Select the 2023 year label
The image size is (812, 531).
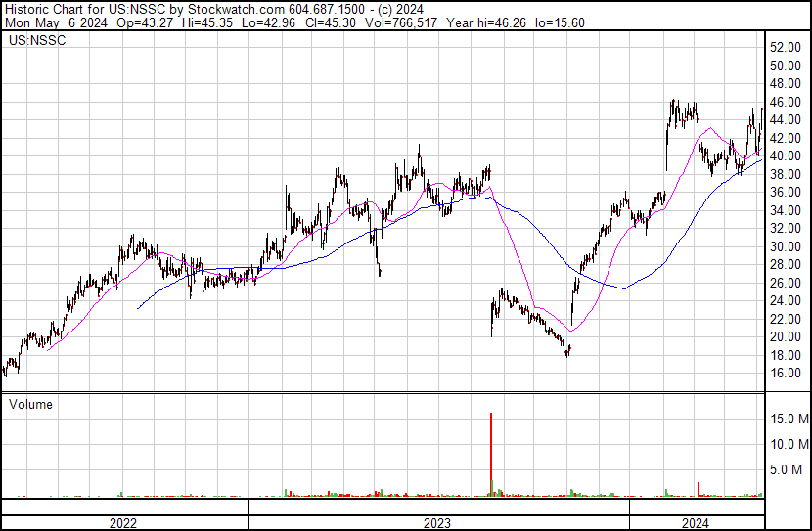click(x=437, y=523)
